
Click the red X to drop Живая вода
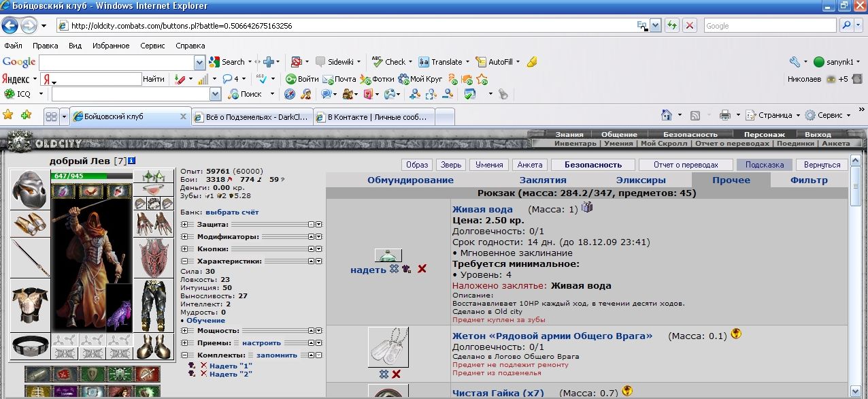click(x=422, y=269)
